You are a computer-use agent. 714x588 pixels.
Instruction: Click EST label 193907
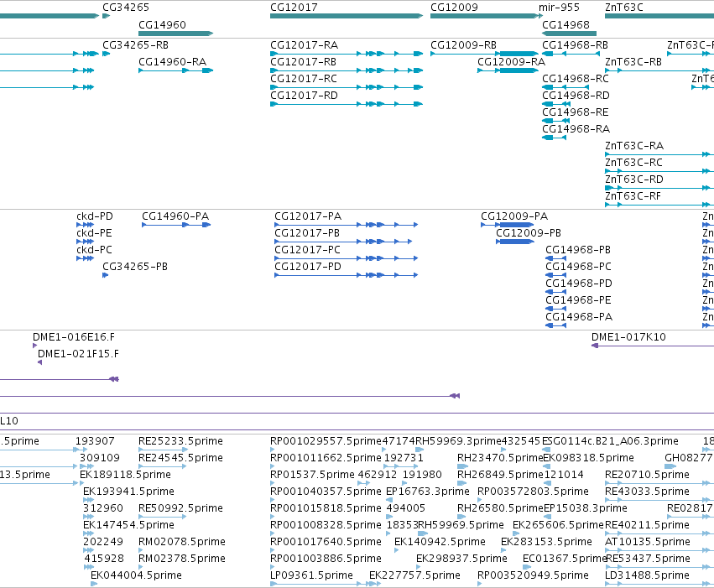pos(95,441)
